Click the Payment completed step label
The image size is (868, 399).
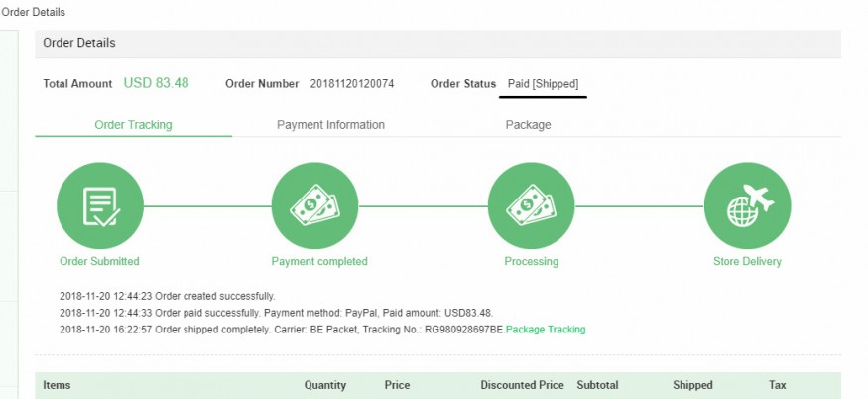point(319,262)
